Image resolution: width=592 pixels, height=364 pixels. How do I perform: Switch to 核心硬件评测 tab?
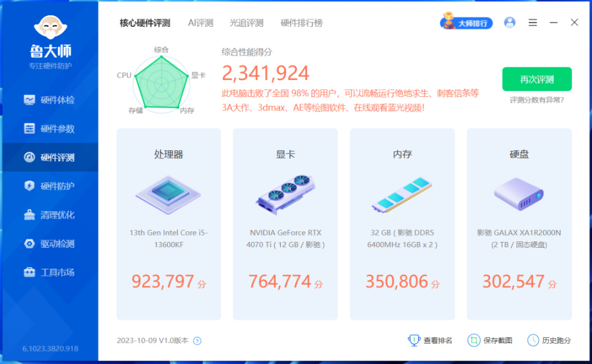(145, 23)
